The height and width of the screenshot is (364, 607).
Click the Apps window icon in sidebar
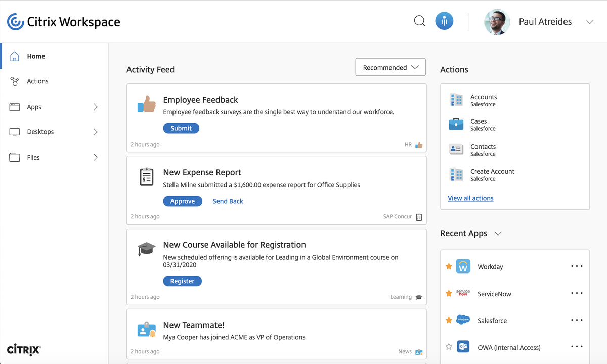[x=15, y=107]
